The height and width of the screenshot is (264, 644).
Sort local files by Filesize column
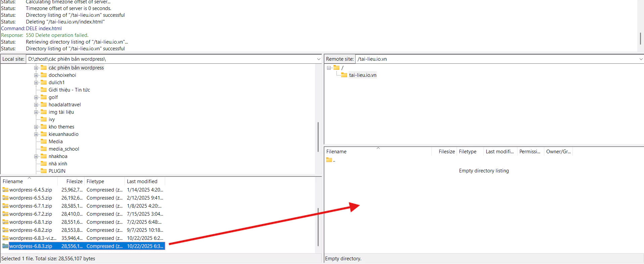coord(74,181)
